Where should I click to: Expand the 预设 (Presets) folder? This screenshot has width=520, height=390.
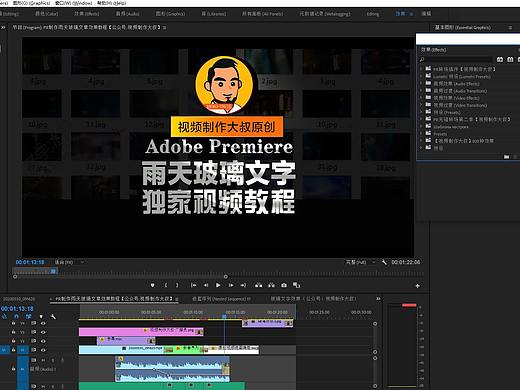click(421, 112)
